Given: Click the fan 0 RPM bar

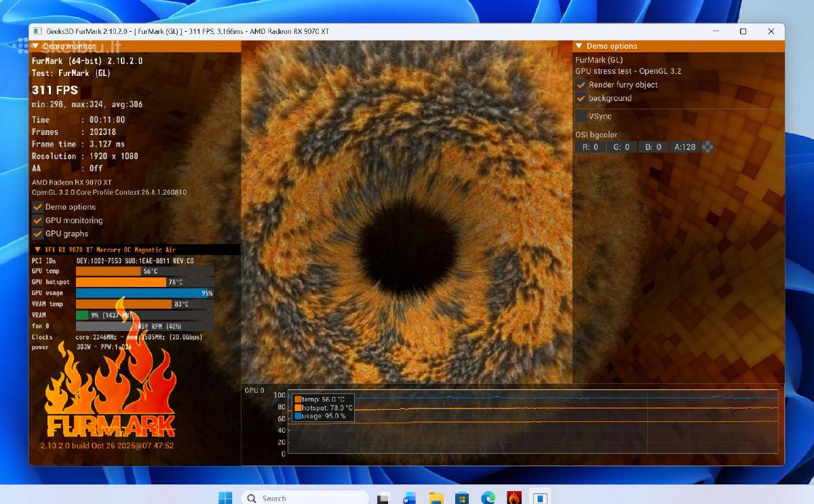Looking at the screenshot, I should click(145, 326).
